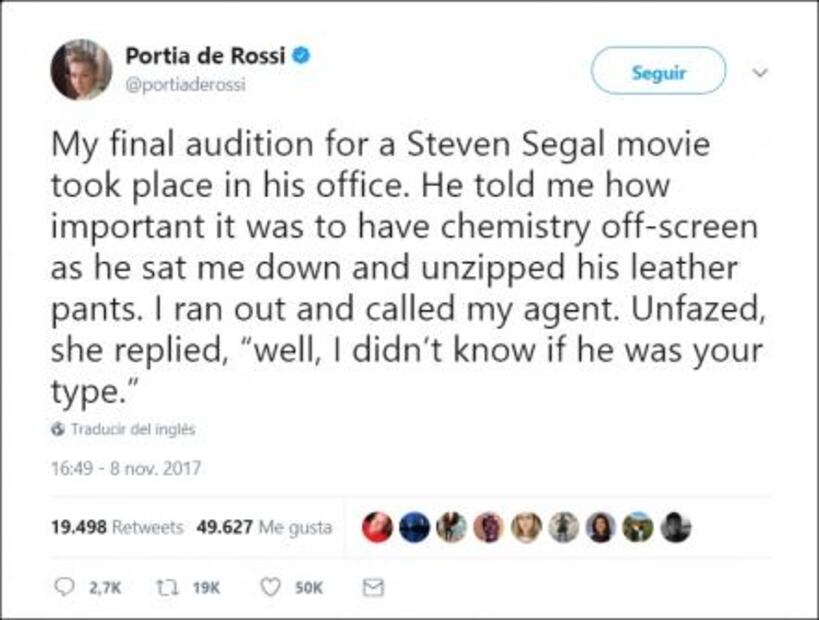This screenshot has width=819, height=620.
Task: Open the @portiaderossi handle
Action: [185, 84]
